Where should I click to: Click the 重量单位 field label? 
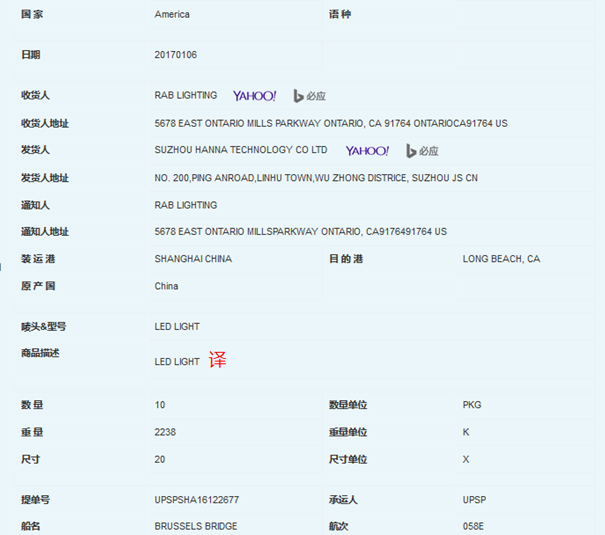[348, 432]
